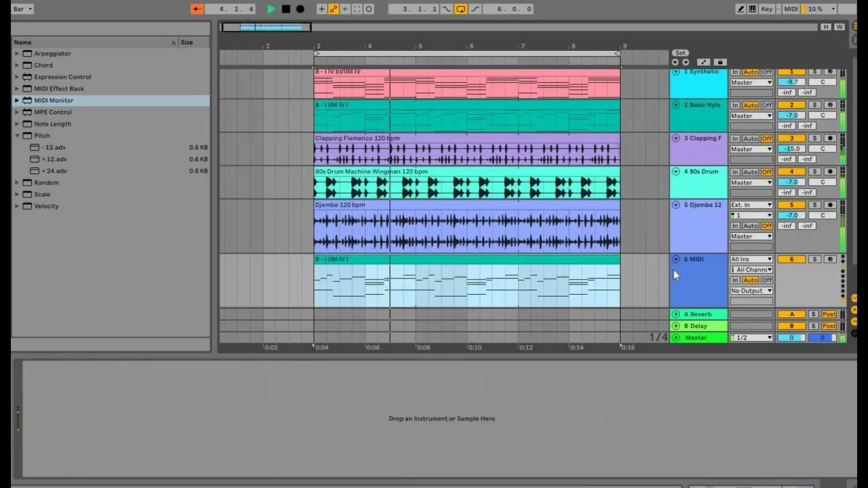
Task: Click the Arrangement Record circle button
Action: pos(300,9)
